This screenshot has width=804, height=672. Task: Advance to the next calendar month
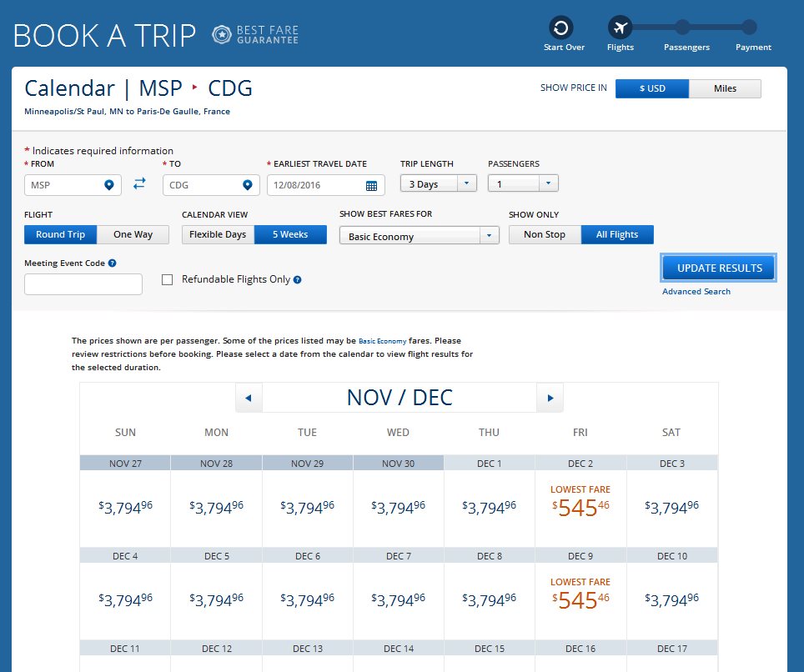(550, 398)
